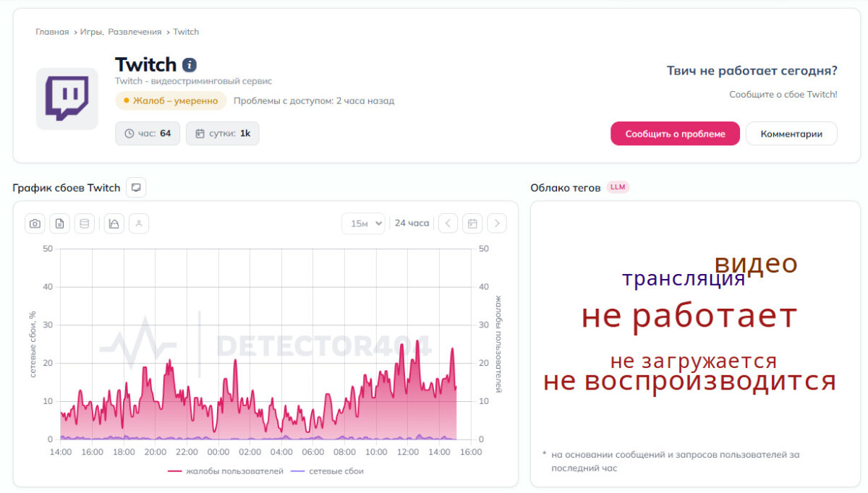Click the clock icon in the час: 64 badge
Image resolution: width=868 pixels, height=493 pixels.
tap(128, 133)
